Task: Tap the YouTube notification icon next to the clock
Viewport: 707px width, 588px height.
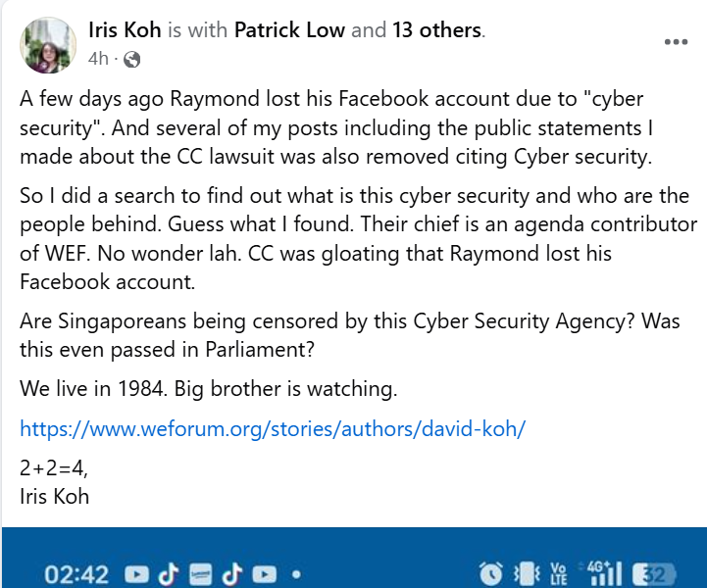Action: tap(137, 574)
